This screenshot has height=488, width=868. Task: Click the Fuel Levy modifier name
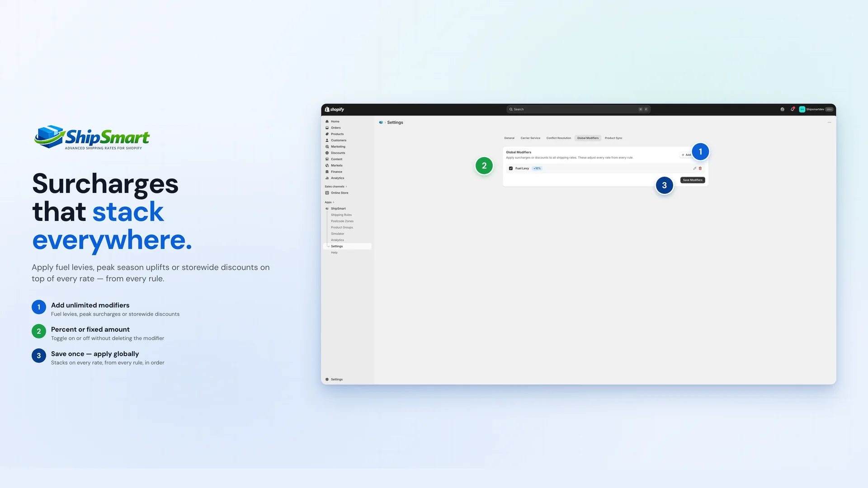coord(522,169)
